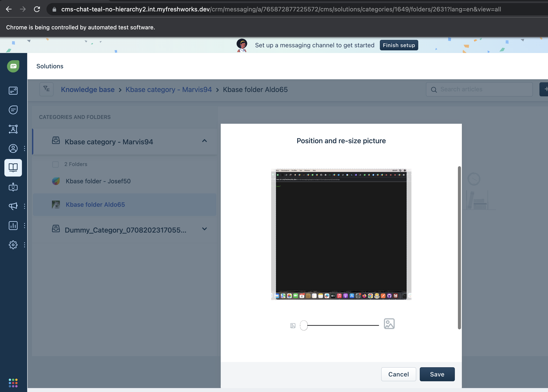
Task: Toggle the 2 Folders checkbox
Action: click(x=55, y=164)
